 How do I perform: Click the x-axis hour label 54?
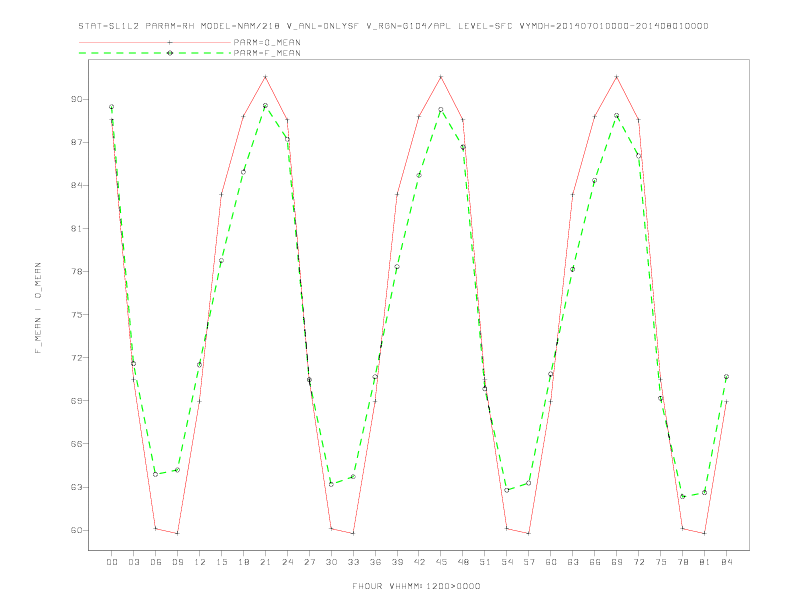(x=507, y=562)
